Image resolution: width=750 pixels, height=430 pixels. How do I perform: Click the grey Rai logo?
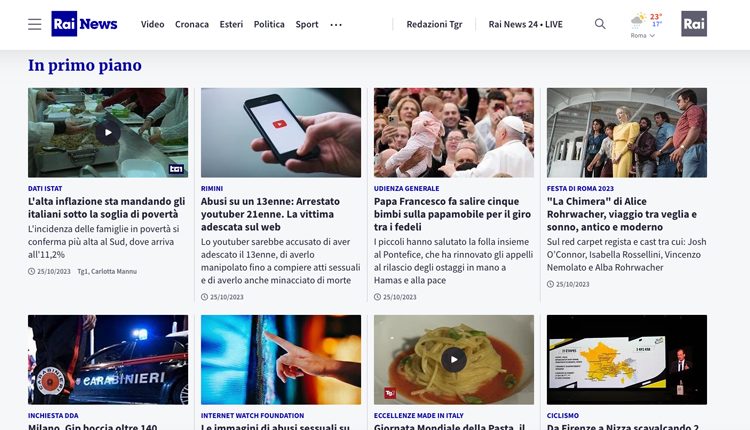(694, 24)
